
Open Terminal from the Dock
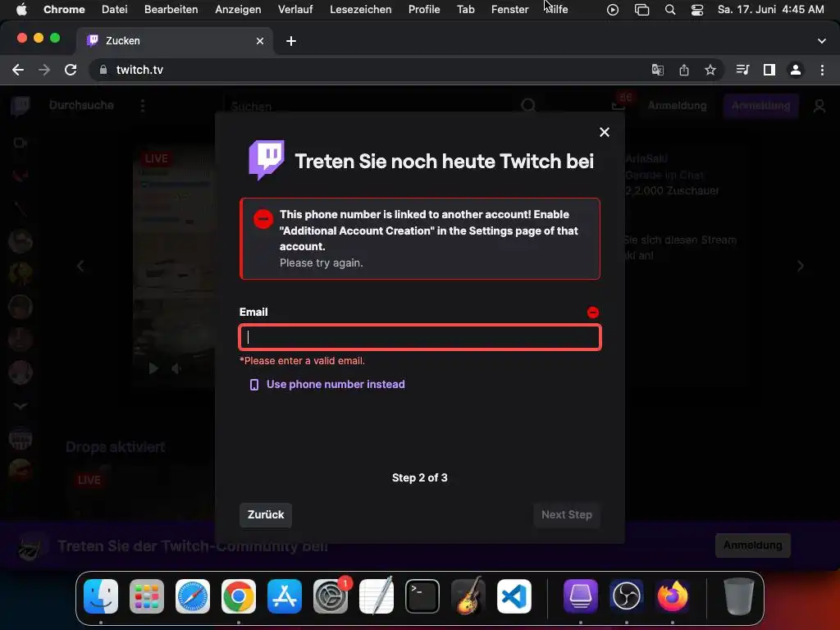click(x=422, y=596)
